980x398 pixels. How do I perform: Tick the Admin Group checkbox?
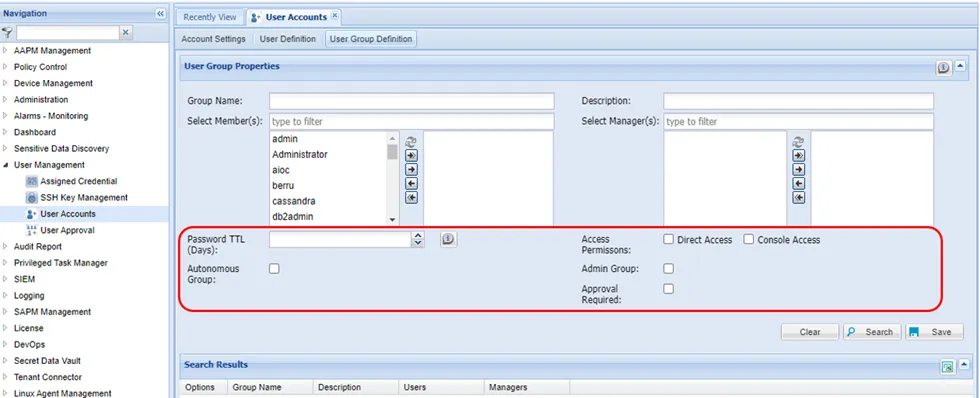tap(668, 269)
